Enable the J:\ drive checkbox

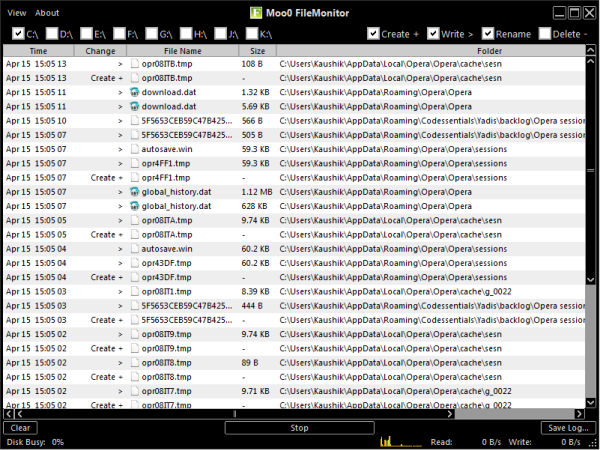pyautogui.click(x=220, y=34)
